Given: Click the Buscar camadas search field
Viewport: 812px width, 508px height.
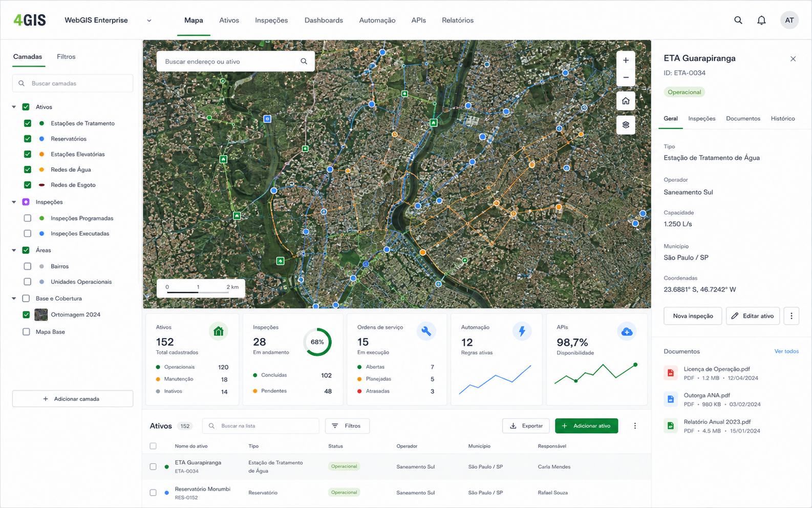Looking at the screenshot, I should click(x=73, y=83).
